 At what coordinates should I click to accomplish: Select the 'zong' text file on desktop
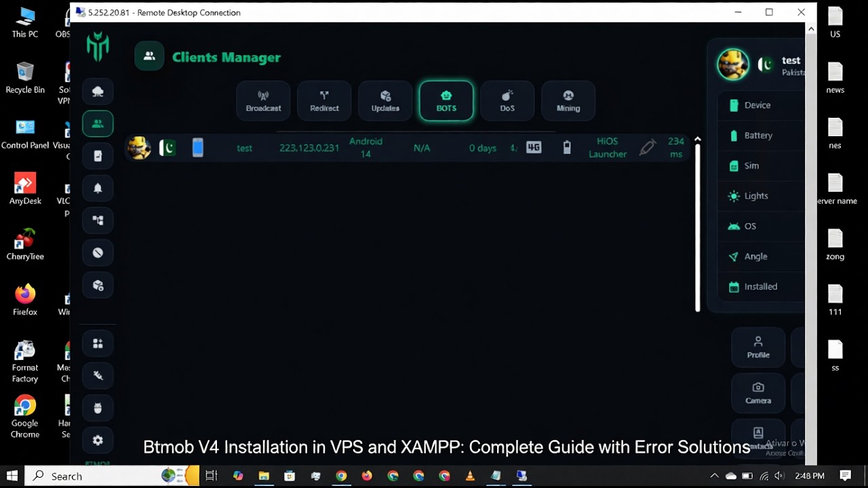click(x=835, y=245)
